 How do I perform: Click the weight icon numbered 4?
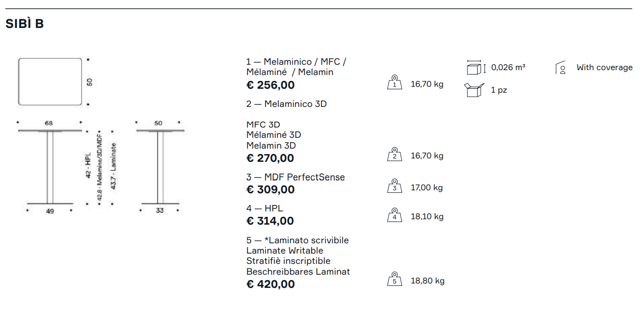394,215
